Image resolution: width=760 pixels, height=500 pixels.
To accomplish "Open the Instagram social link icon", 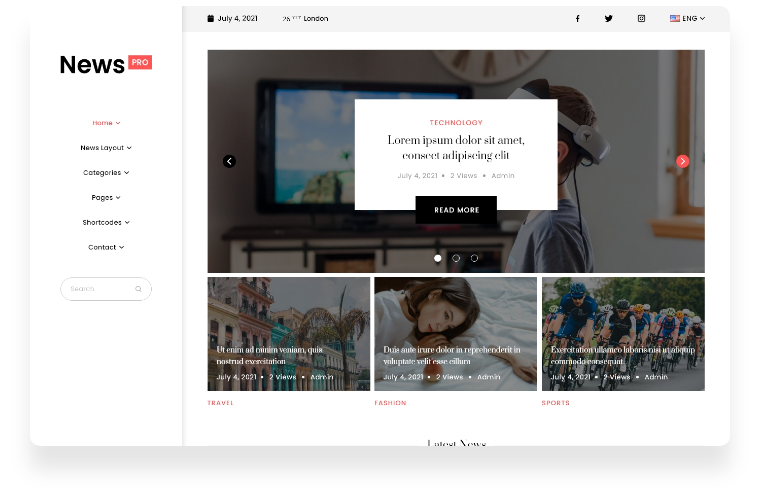I will click(x=641, y=18).
